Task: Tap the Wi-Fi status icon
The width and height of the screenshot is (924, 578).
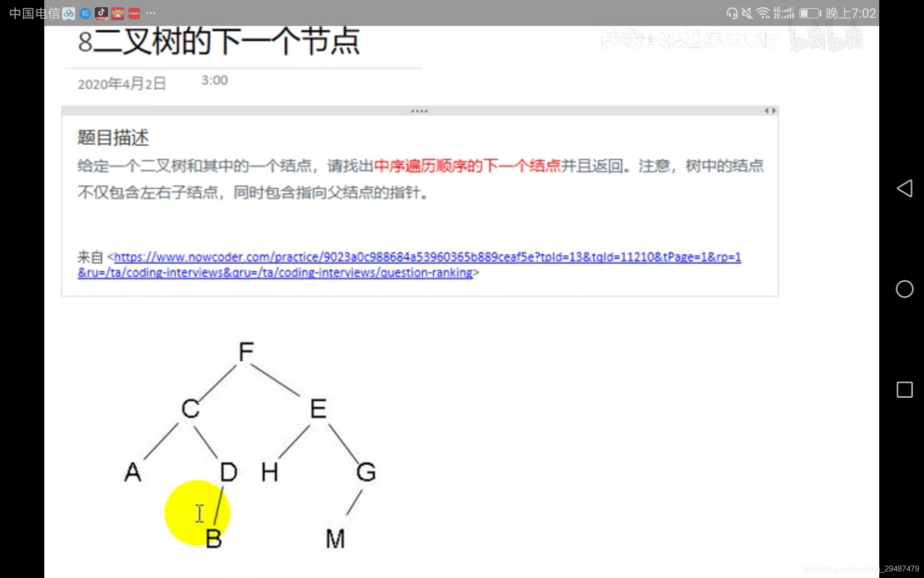Action: coord(763,13)
